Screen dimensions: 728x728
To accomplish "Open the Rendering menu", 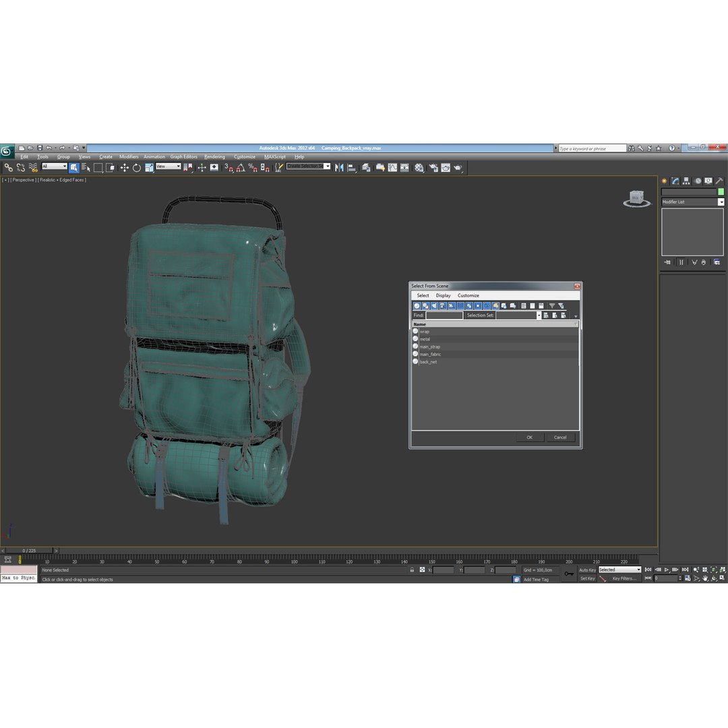I will click(214, 157).
